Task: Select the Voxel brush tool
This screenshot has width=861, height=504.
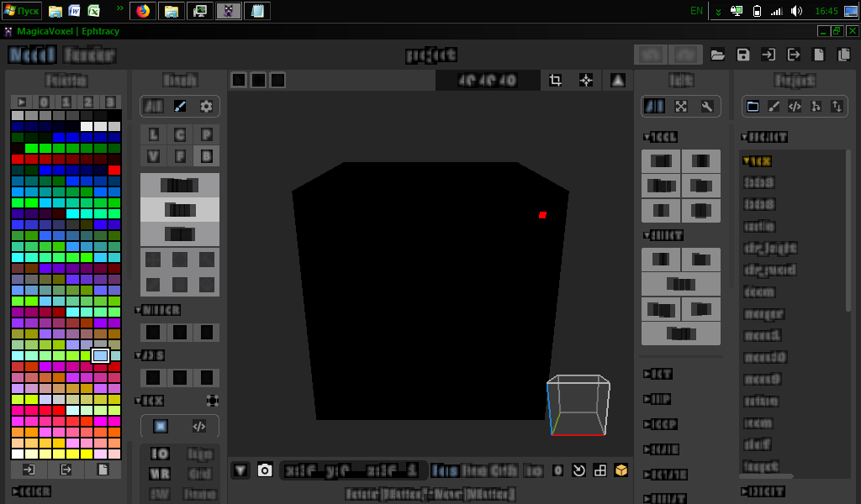Action: (x=152, y=157)
